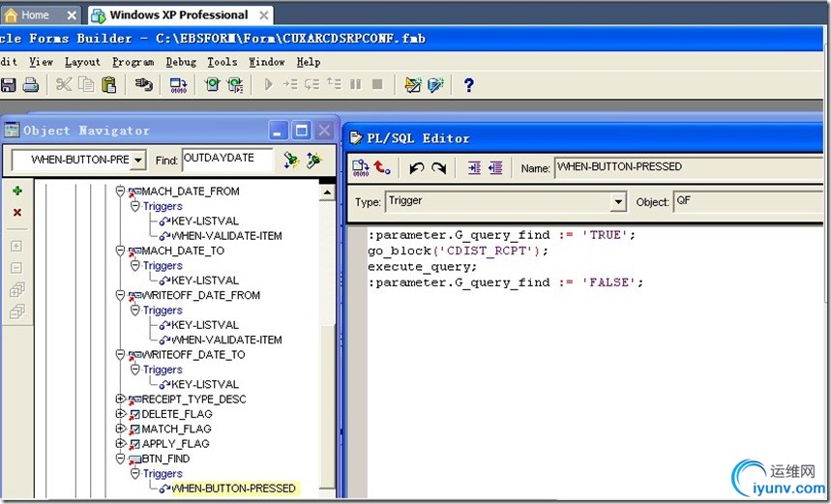Open the Window menu
Screen dimensions: 831x504
pos(267,62)
